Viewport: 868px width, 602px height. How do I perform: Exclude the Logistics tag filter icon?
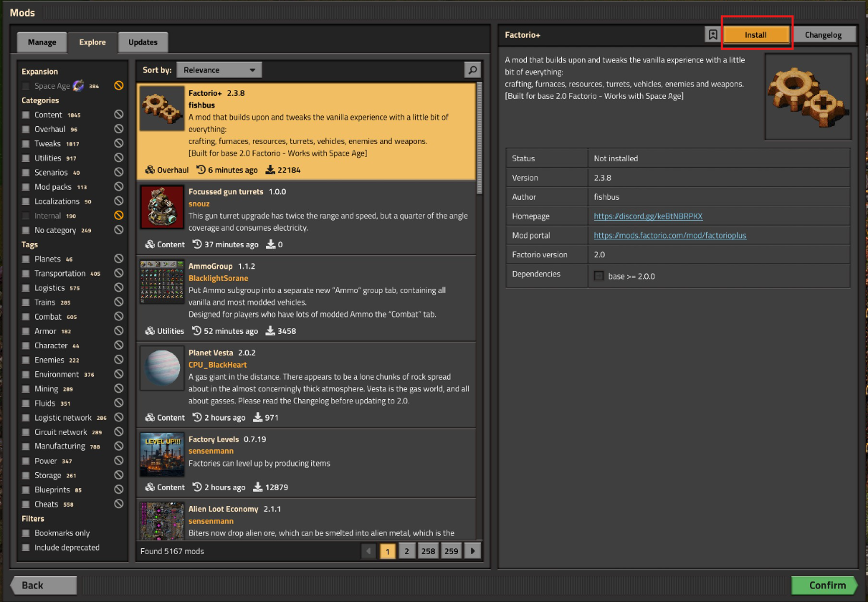point(119,287)
